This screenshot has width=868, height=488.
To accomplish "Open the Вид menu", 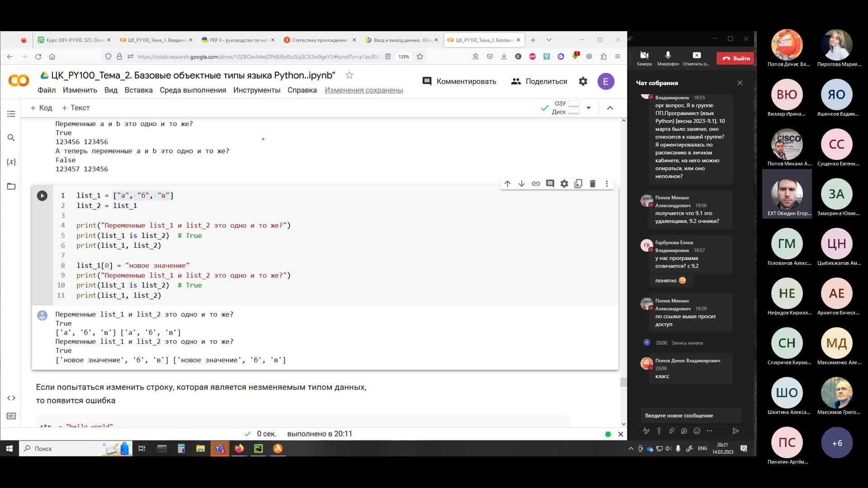I will click(111, 90).
